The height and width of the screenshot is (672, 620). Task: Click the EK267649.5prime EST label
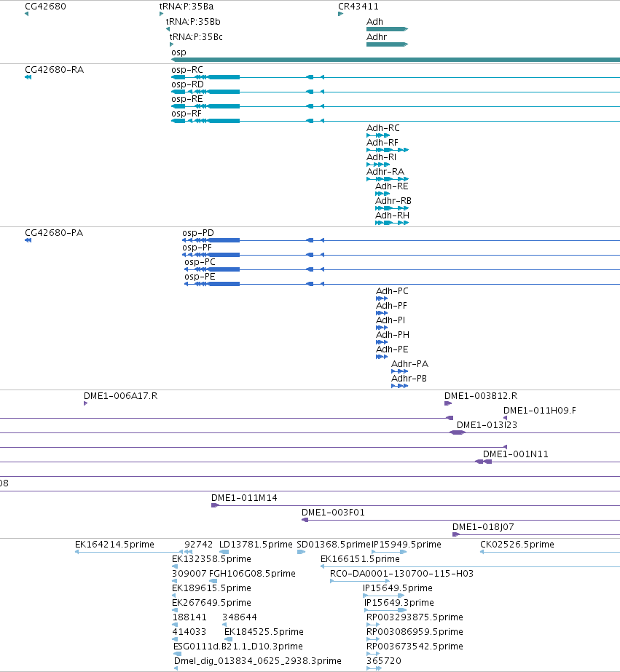(x=211, y=603)
